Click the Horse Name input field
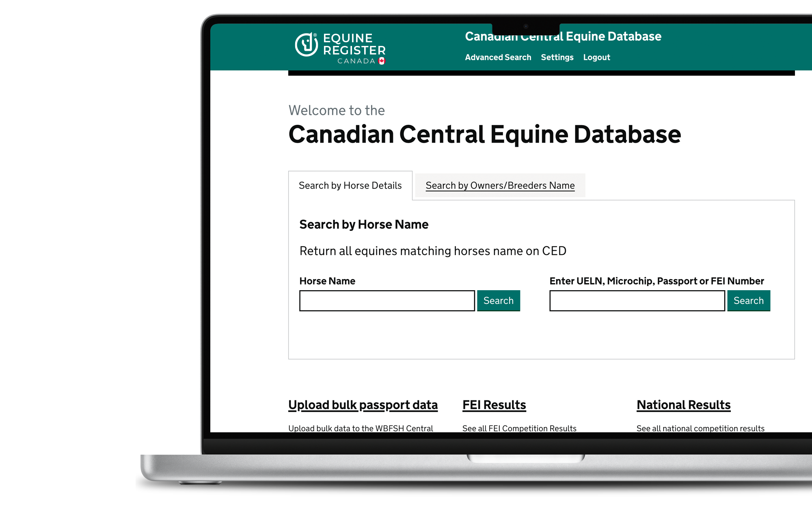 tap(387, 300)
